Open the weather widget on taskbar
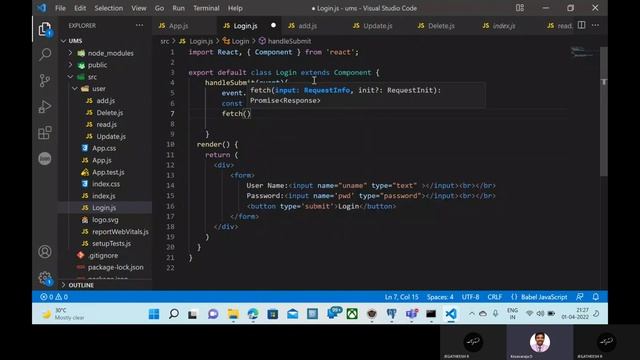The image size is (640, 360). tap(64, 314)
